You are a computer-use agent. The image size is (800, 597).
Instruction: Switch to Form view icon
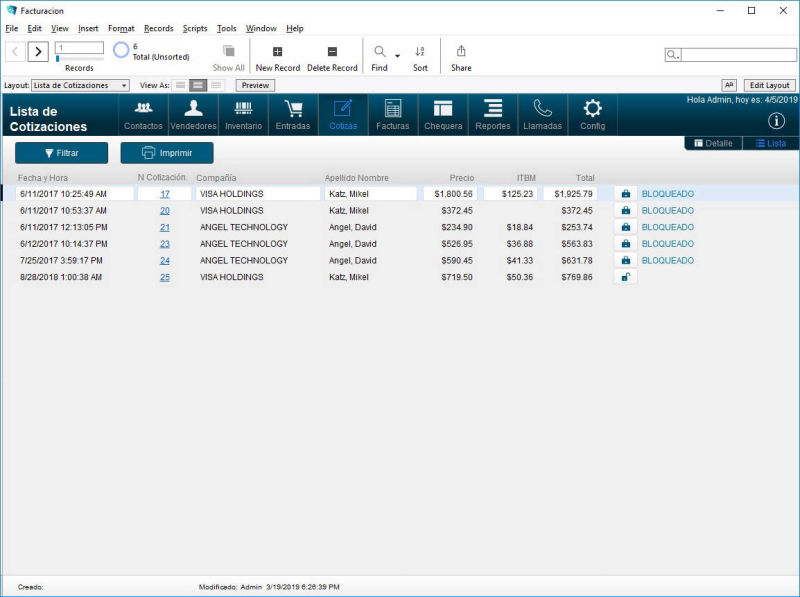pyautogui.click(x=180, y=85)
